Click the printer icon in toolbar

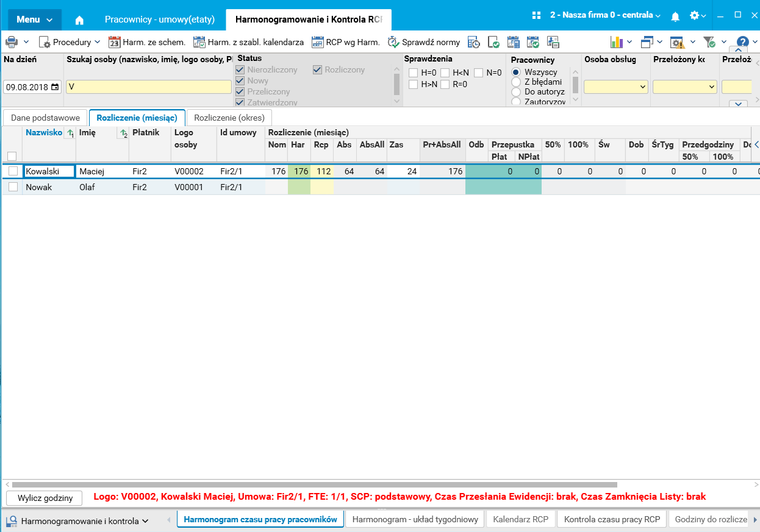12,42
